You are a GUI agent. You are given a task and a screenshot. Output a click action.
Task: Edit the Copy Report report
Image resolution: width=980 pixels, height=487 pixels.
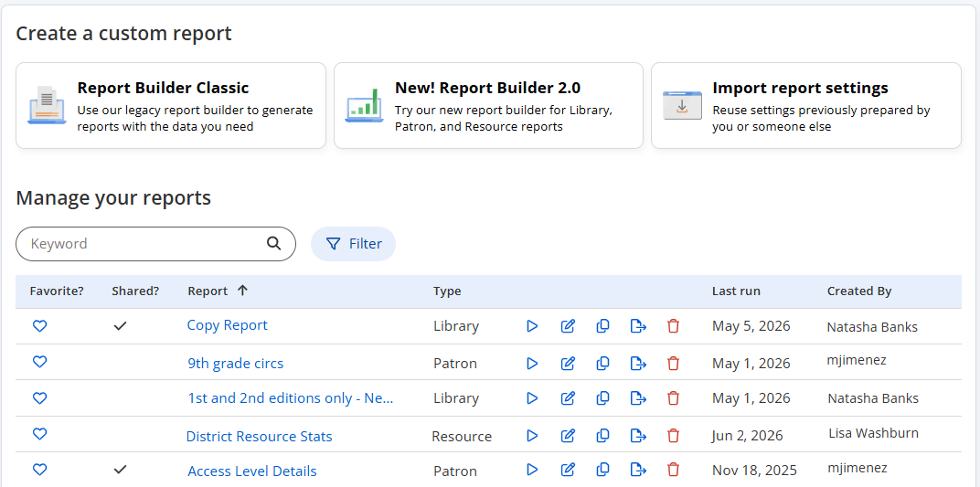click(x=568, y=326)
